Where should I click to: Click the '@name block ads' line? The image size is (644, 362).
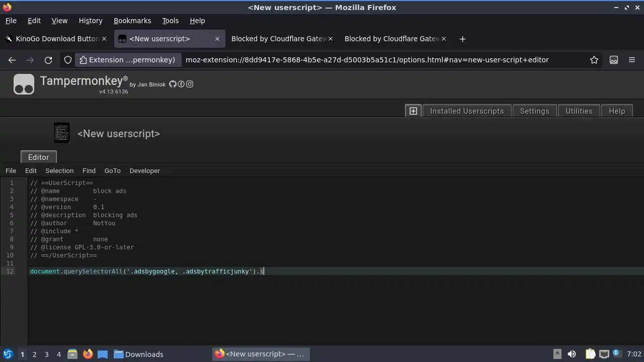coord(78,191)
